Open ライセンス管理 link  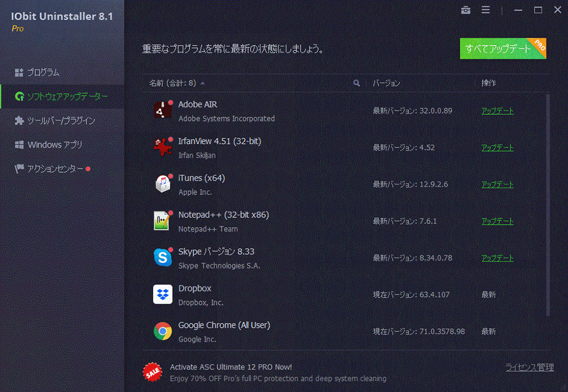coord(530,367)
